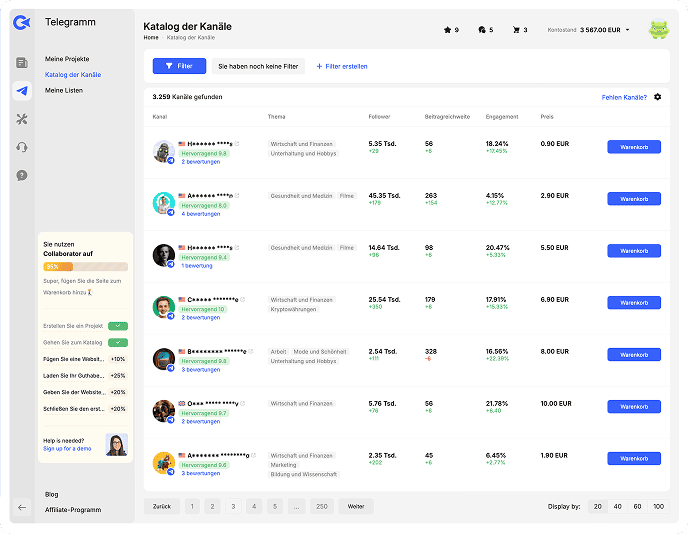The height and width of the screenshot is (534, 688).
Task: Click the 'Sign up for a demo' link
Action: click(69, 449)
